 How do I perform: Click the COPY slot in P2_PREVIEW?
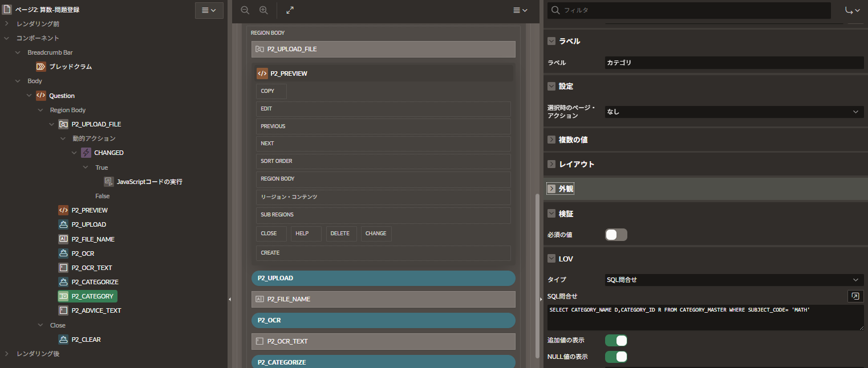[x=271, y=91]
